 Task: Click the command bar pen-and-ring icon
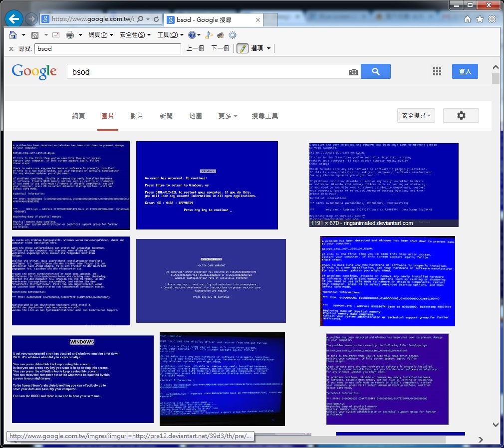(209, 35)
